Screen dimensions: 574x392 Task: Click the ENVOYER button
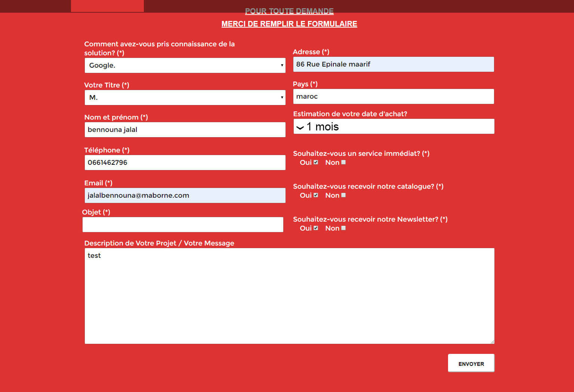click(471, 363)
